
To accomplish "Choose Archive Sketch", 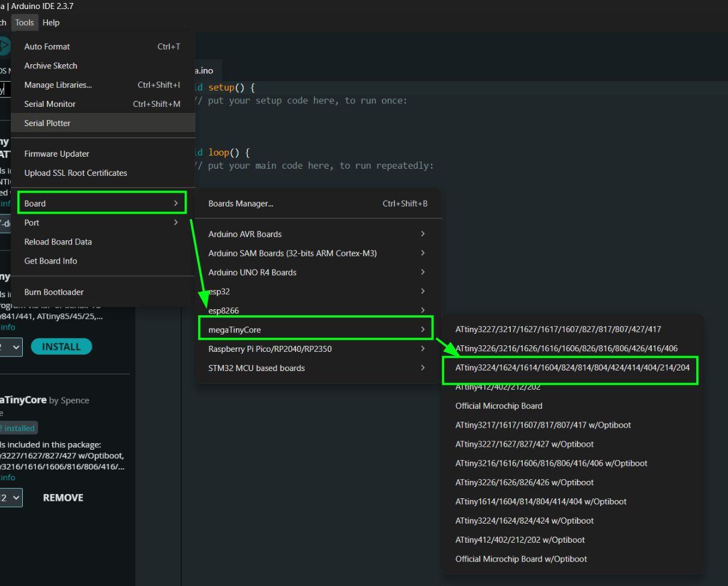I will 103,66.
